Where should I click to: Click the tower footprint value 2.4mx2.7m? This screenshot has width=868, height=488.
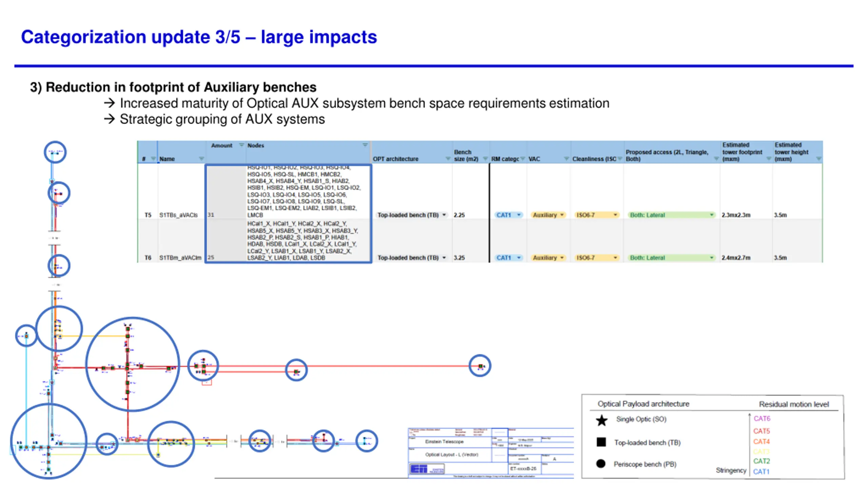click(x=736, y=258)
